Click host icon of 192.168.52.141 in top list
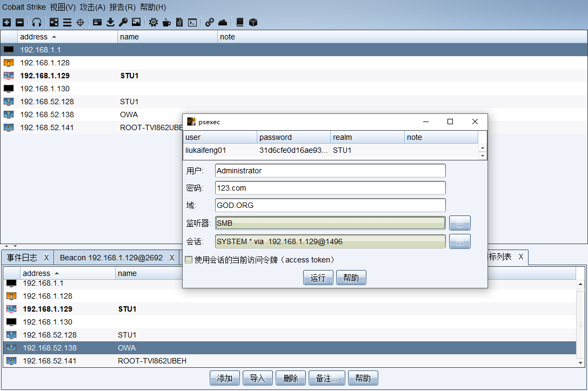588x391 pixels. click(9, 127)
